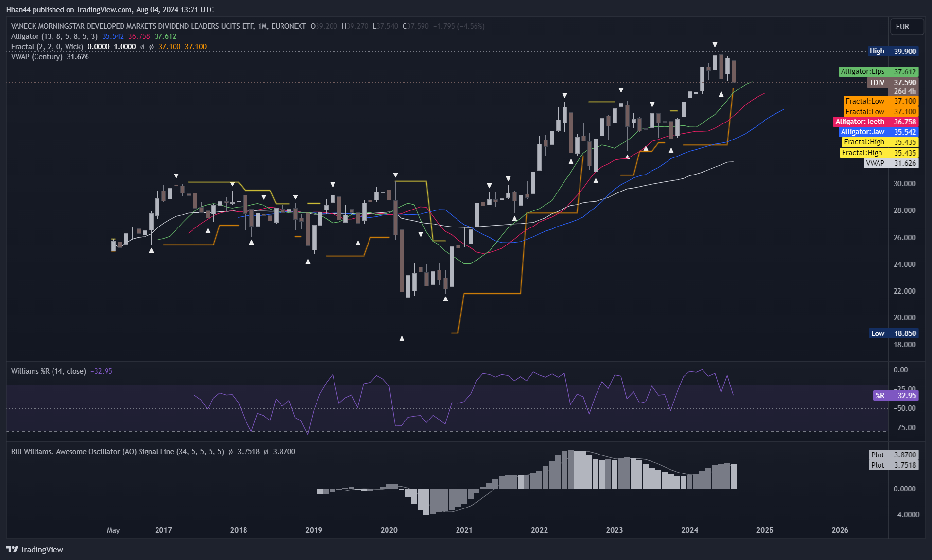Click the 26d 4h countdown label
Screen dimensions: 932x560
click(904, 91)
